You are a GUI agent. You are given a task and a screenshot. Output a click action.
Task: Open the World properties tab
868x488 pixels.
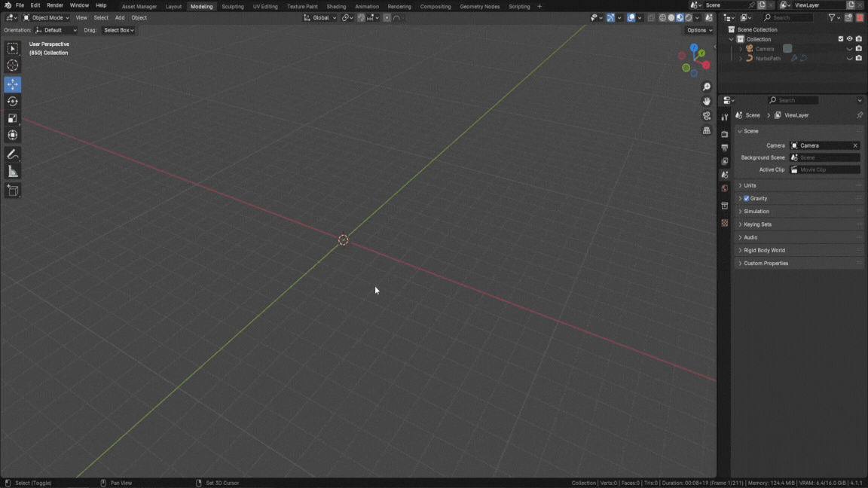[725, 189]
